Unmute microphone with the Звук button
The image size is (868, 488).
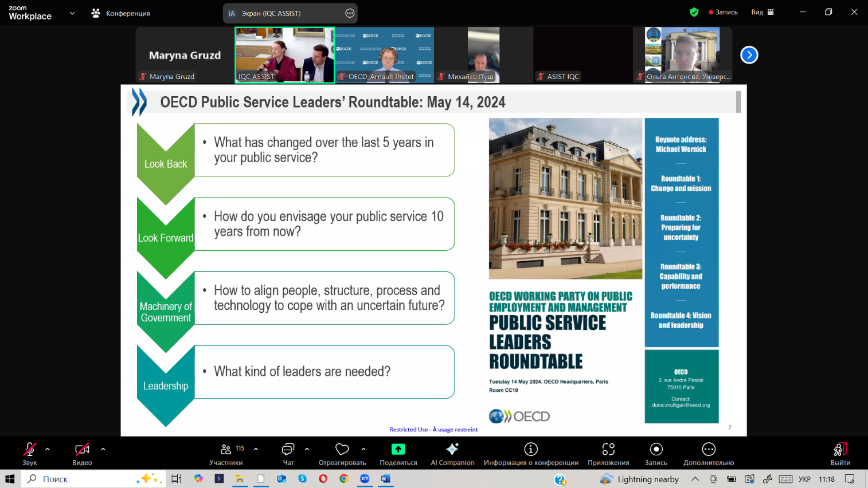(x=30, y=454)
